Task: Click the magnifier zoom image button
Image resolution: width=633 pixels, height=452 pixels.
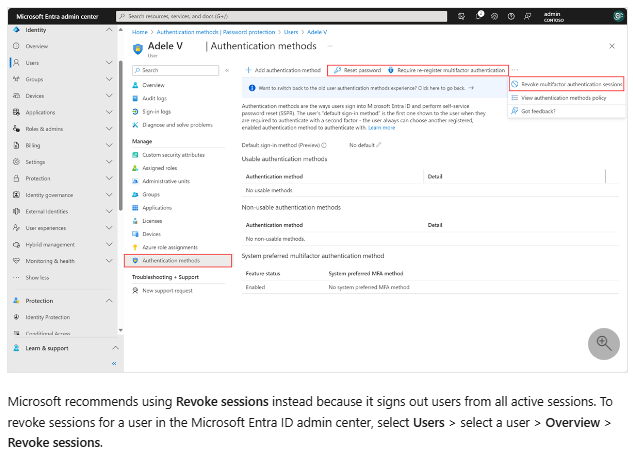Action: tap(604, 344)
